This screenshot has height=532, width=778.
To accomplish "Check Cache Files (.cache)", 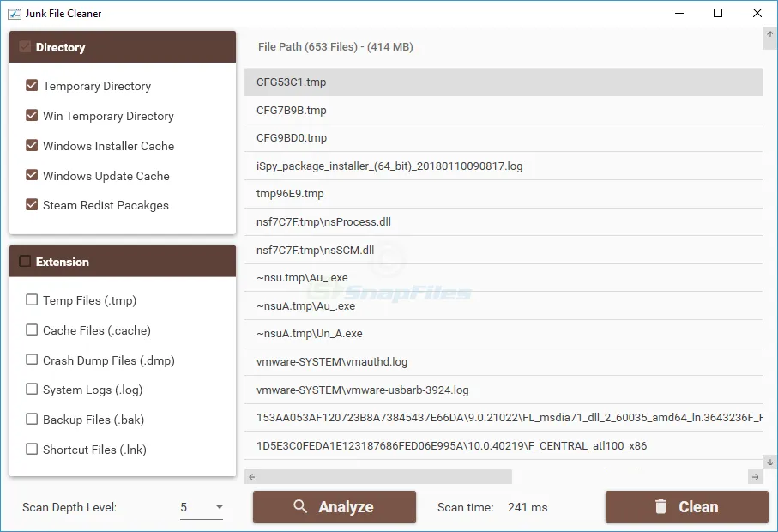I will [x=32, y=330].
